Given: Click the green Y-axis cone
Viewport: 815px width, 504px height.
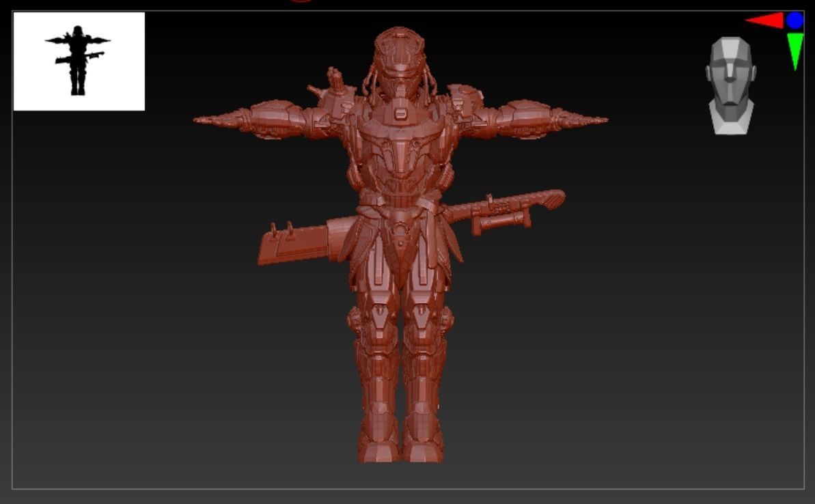Looking at the screenshot, I should click(795, 51).
